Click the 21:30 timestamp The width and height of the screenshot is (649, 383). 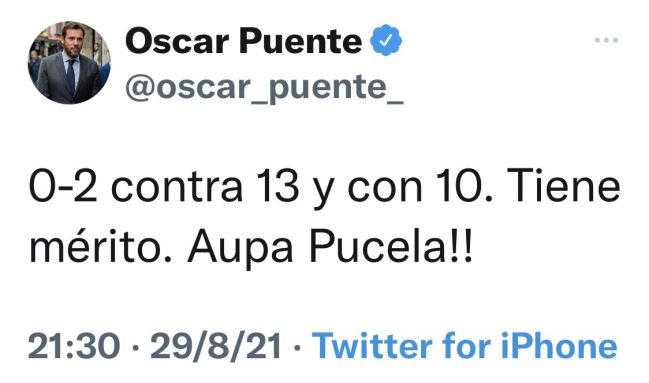pyautogui.click(x=74, y=345)
